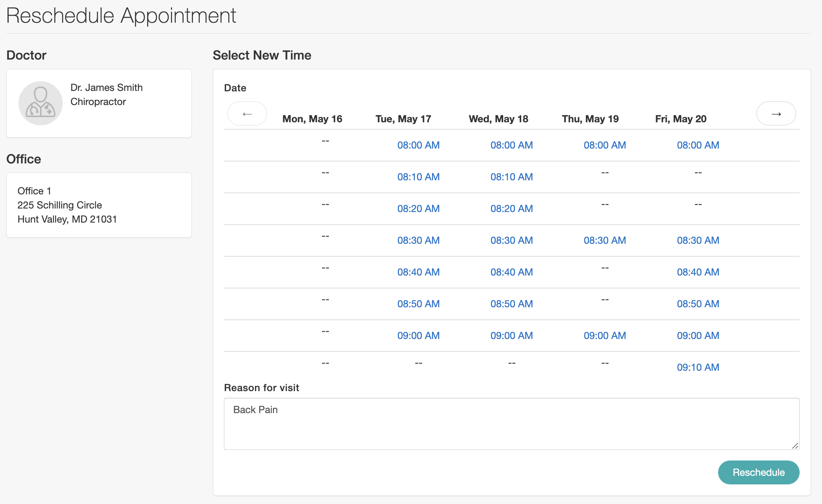
Task: Pick 08:00 AM on Fri, May 20
Action: coord(698,145)
